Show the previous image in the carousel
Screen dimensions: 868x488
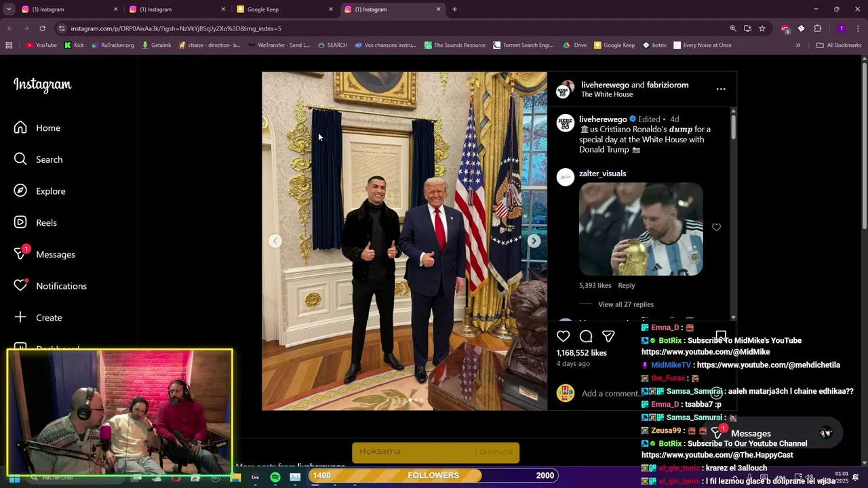click(x=275, y=241)
